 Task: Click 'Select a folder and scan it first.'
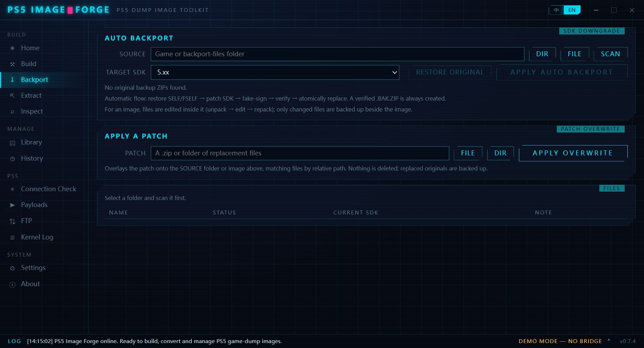(146, 198)
